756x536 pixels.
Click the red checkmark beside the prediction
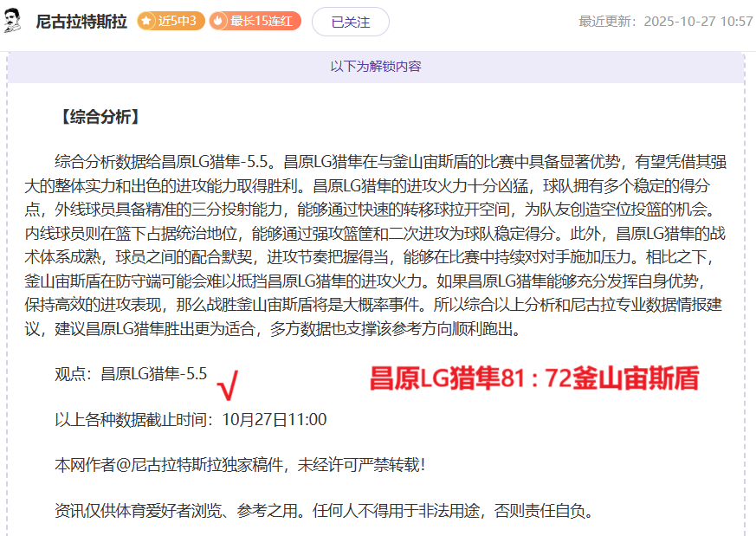pyautogui.click(x=229, y=386)
